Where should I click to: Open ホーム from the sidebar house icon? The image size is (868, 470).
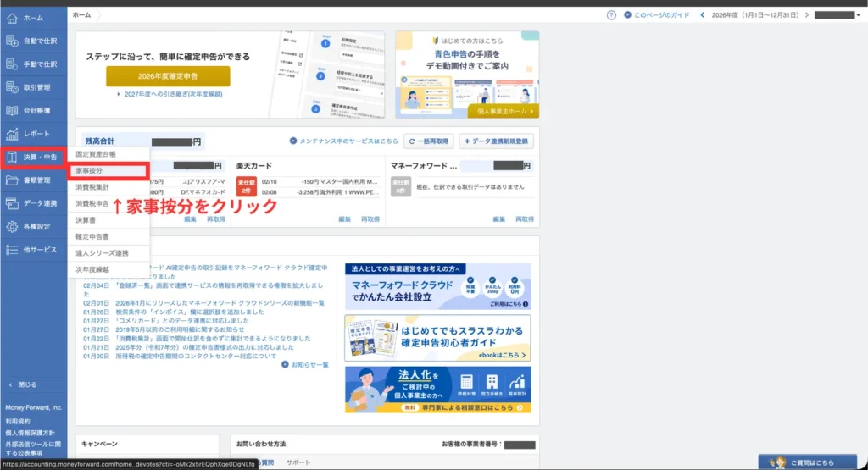[x=12, y=19]
